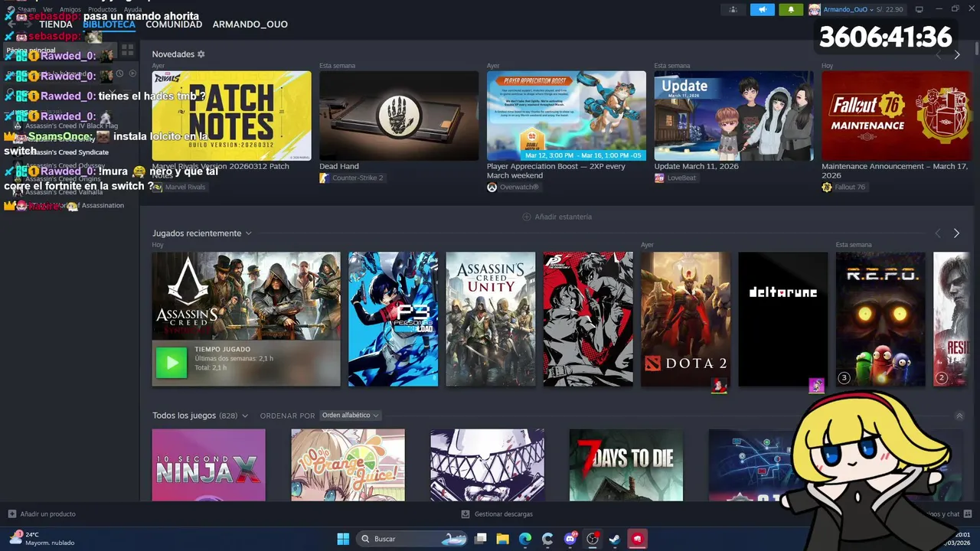This screenshot has width=980, height=551.
Task: Click the S/. 22.90 wallet balance
Action: tap(890, 9)
